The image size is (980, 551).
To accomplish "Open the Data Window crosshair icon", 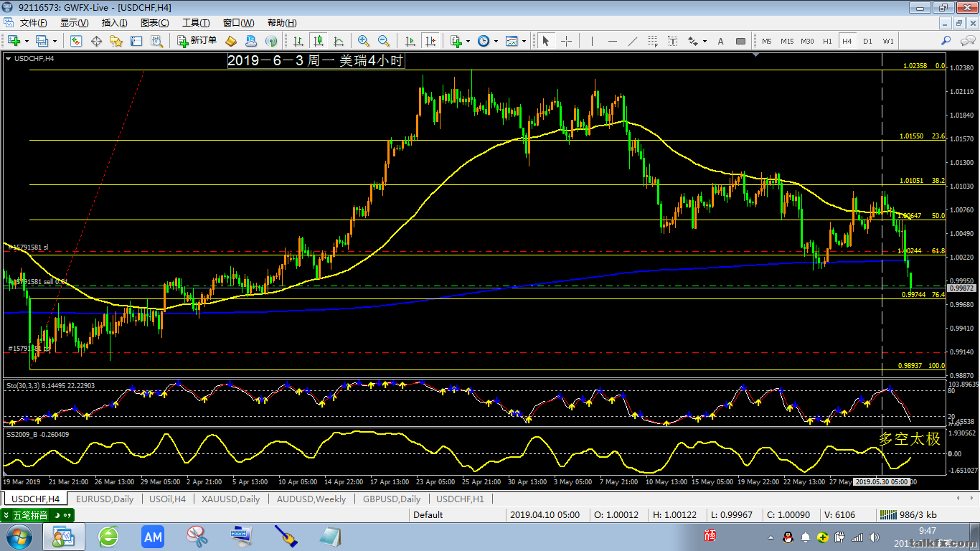I will coord(96,41).
